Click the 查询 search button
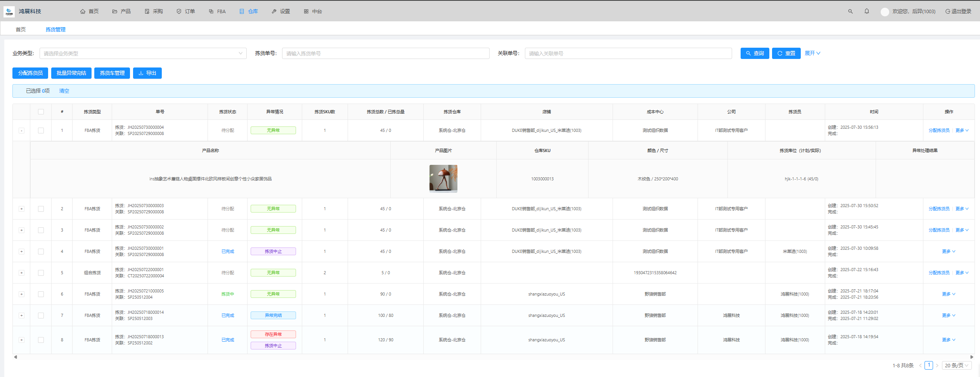The image size is (980, 377). point(755,54)
